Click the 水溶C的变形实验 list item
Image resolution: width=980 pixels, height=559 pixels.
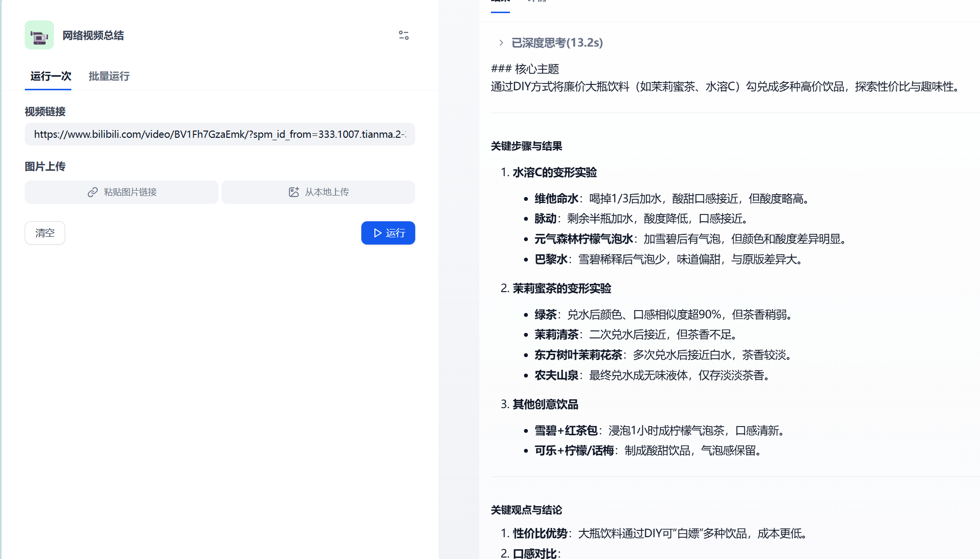coord(555,172)
